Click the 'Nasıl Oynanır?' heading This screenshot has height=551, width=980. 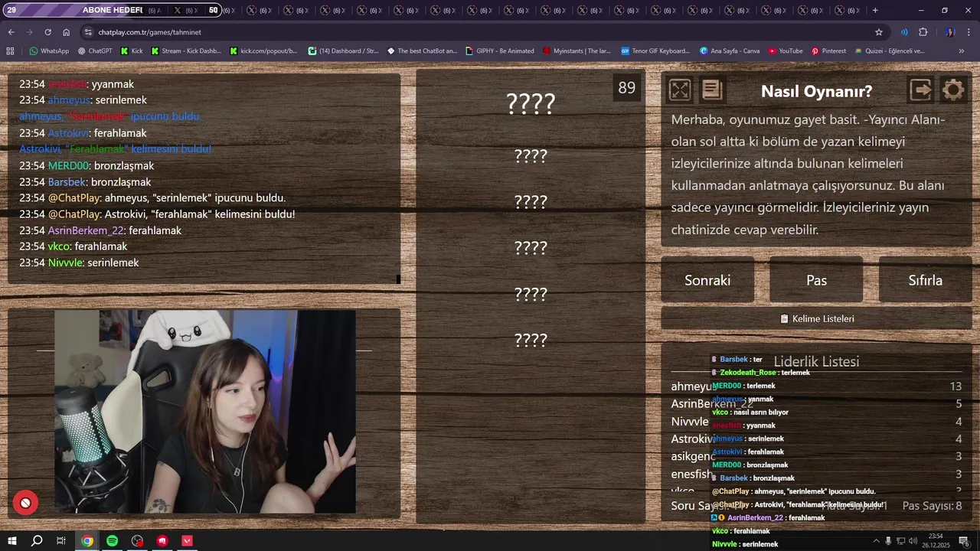816,91
